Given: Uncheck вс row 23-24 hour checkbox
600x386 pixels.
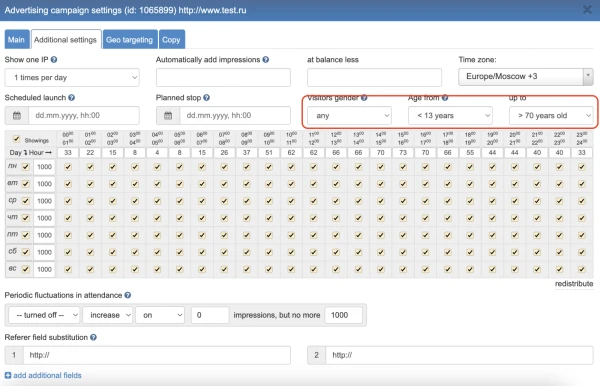Looking at the screenshot, I should (x=582, y=269).
